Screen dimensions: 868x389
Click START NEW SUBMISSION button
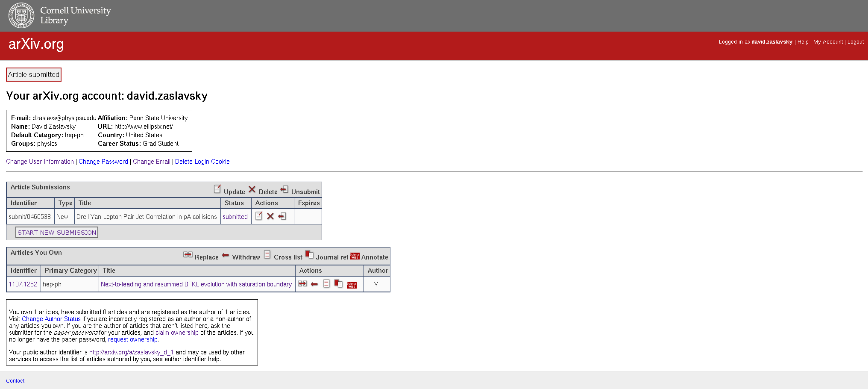57,233
